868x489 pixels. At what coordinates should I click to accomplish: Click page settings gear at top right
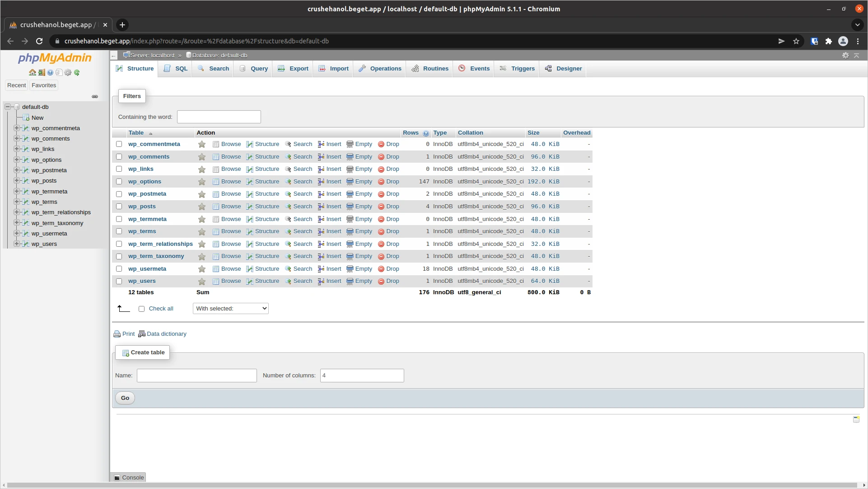(845, 55)
